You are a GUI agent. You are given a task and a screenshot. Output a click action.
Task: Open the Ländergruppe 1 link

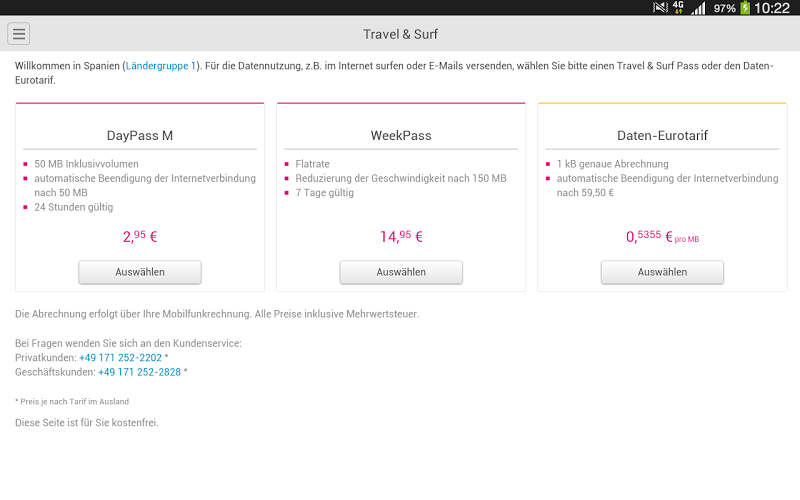pyautogui.click(x=161, y=66)
